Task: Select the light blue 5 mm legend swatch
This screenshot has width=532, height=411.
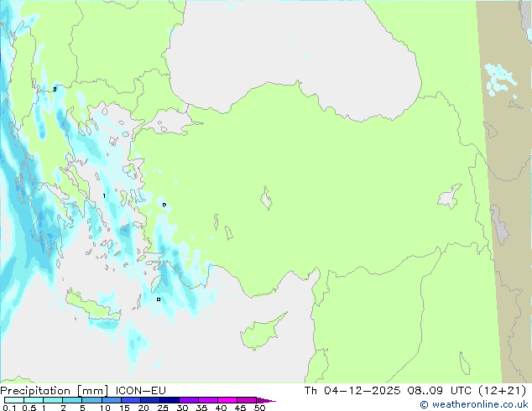Action: tap(91, 400)
